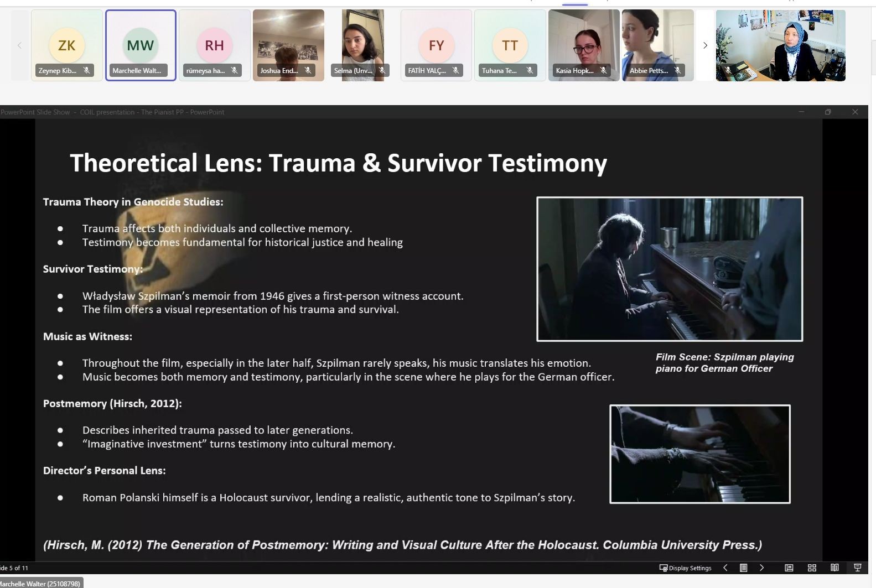Minimize the PowerPoint slide show window

coord(801,112)
